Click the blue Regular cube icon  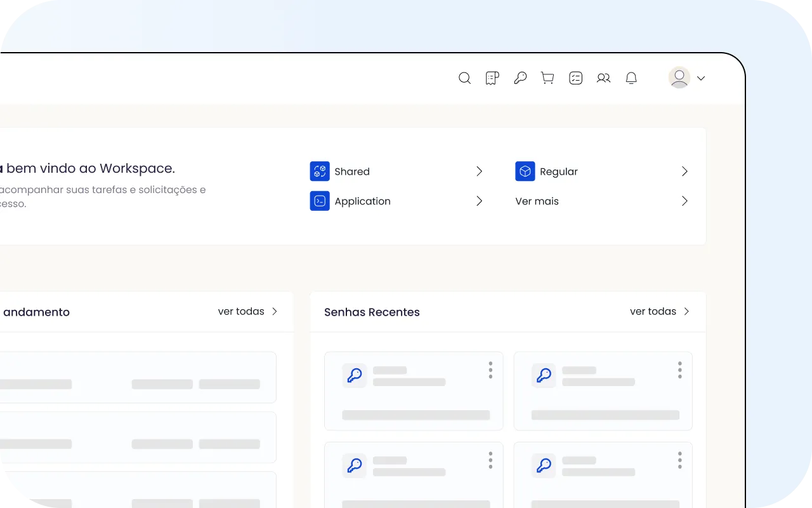click(525, 171)
